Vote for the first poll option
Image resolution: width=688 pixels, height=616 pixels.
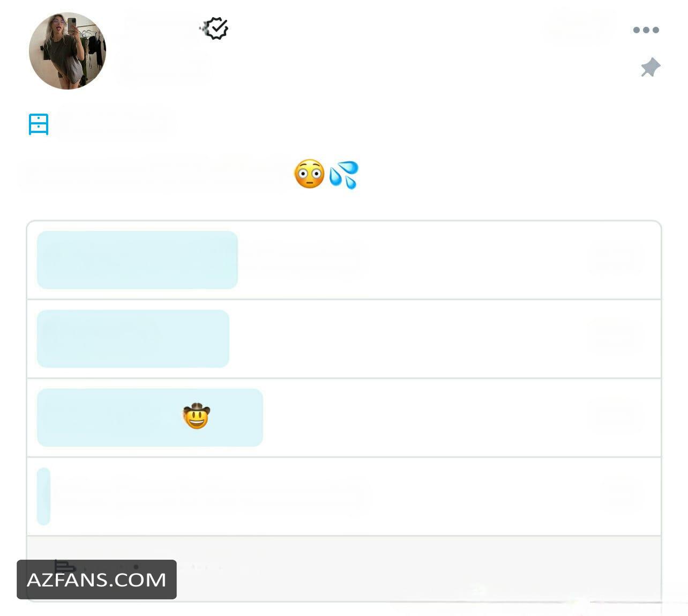point(344,260)
